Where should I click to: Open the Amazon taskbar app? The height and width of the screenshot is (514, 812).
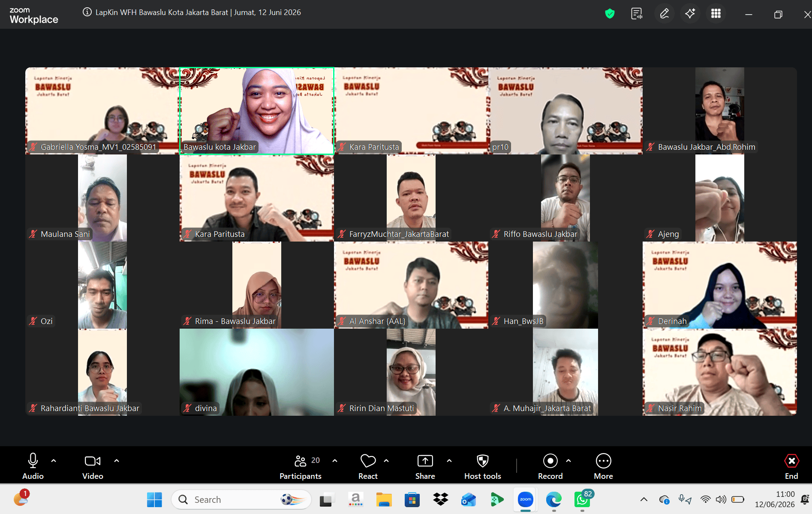[x=355, y=500]
